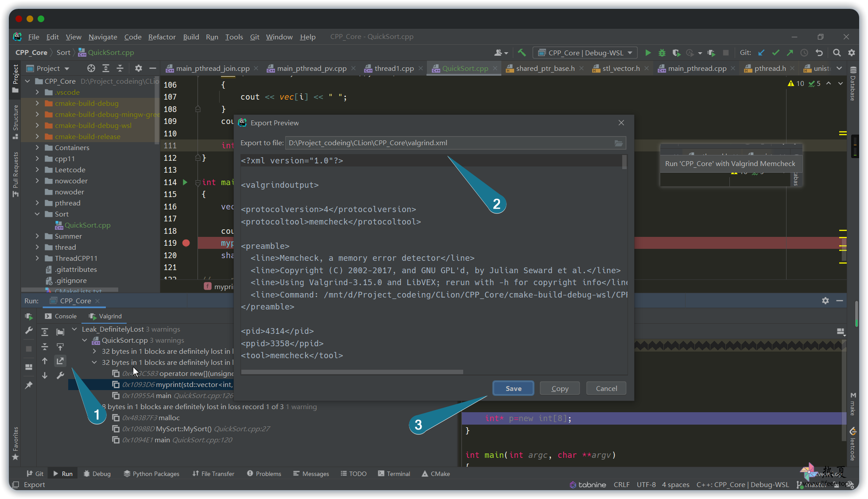Open the Search Everywhere magnifier

(837, 53)
